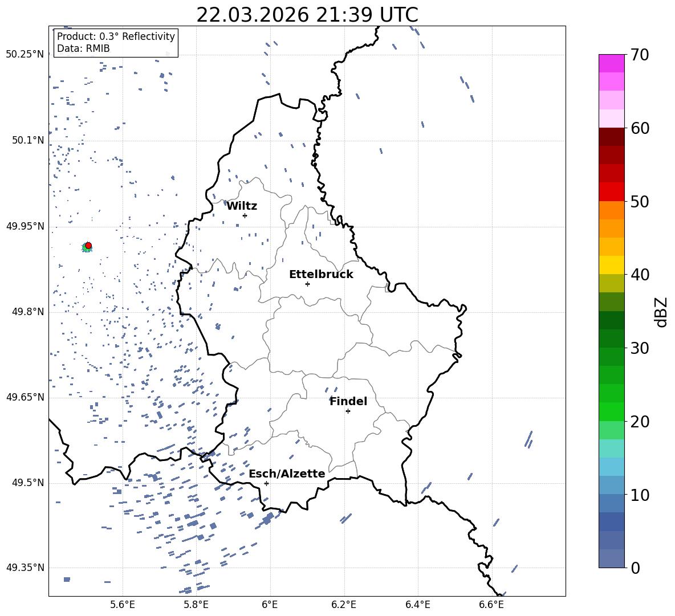Click the 49.8°N latitude label
The height and width of the screenshot is (616, 675).
tap(27, 312)
